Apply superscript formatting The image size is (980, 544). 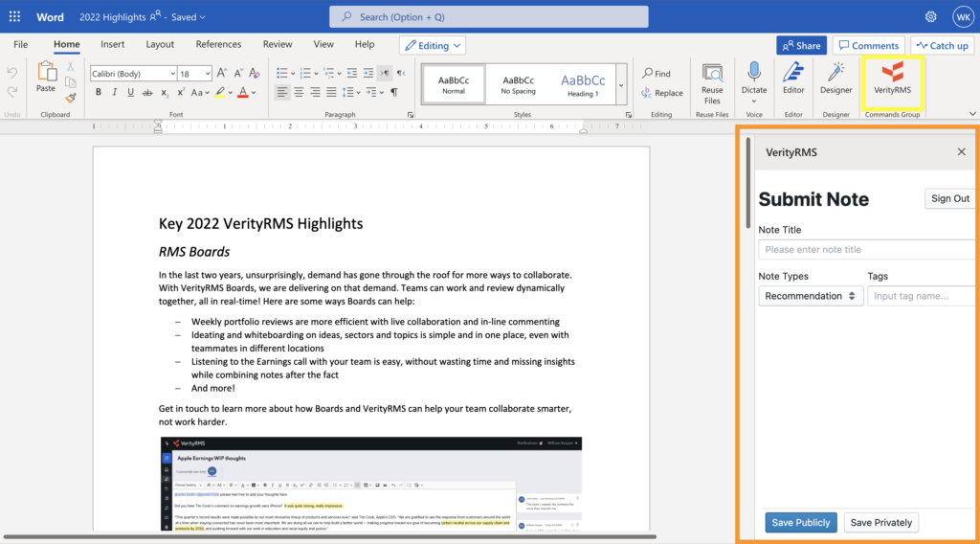(x=180, y=93)
